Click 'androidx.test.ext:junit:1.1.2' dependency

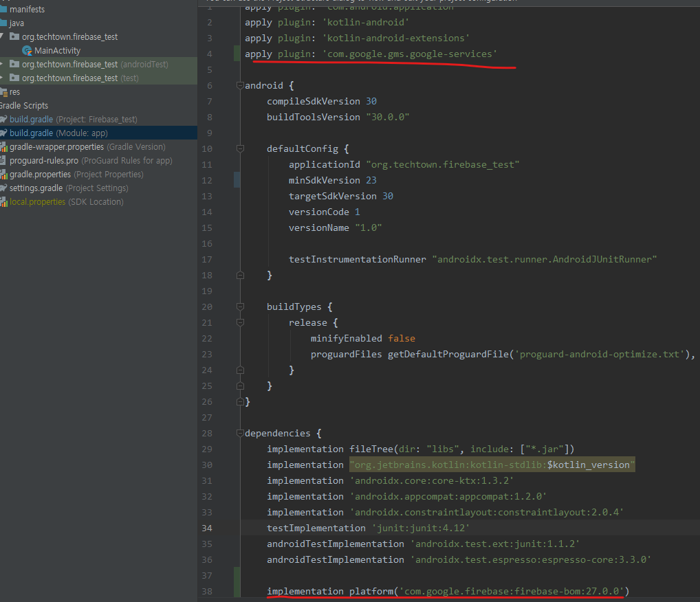[x=494, y=544]
